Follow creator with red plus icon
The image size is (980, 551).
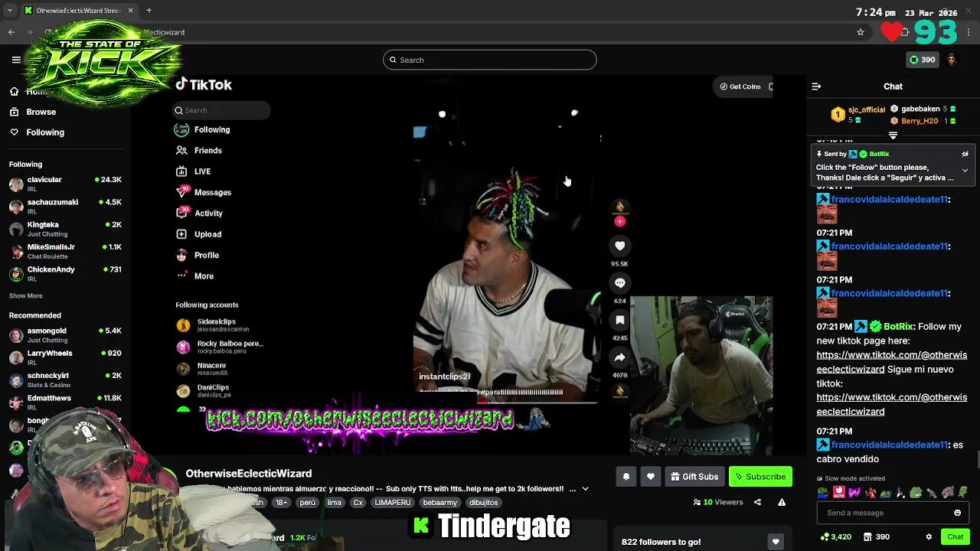coord(620,221)
